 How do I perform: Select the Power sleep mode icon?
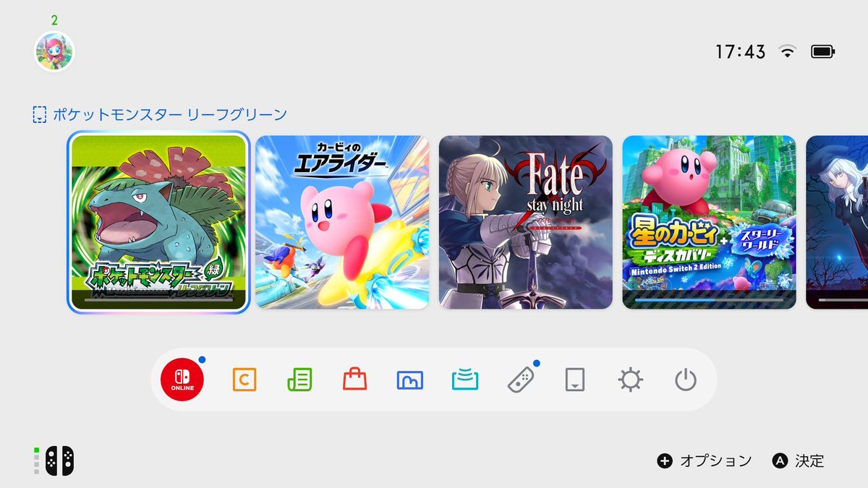[x=686, y=380]
